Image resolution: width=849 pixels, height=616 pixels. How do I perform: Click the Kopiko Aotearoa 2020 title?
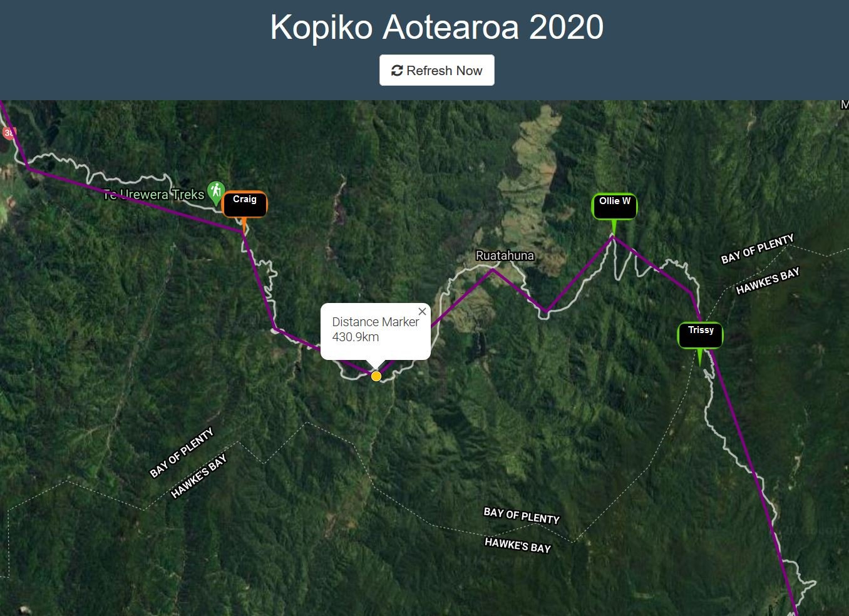tap(437, 27)
